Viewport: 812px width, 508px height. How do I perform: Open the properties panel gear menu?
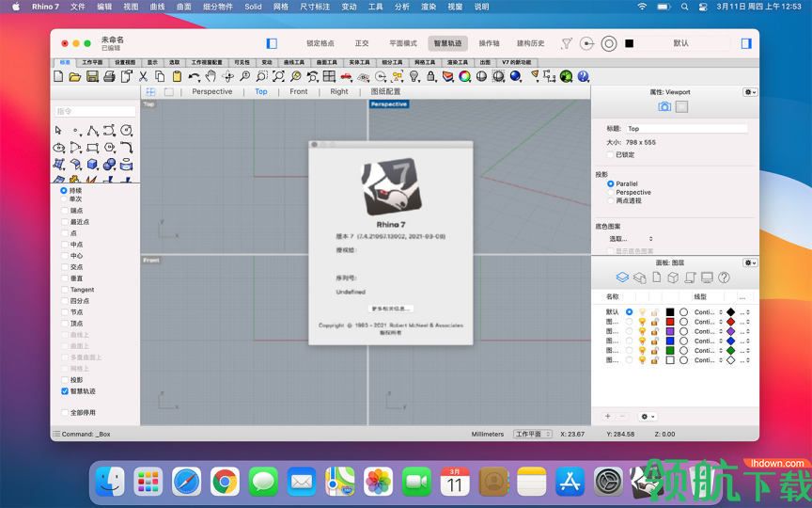[750, 92]
